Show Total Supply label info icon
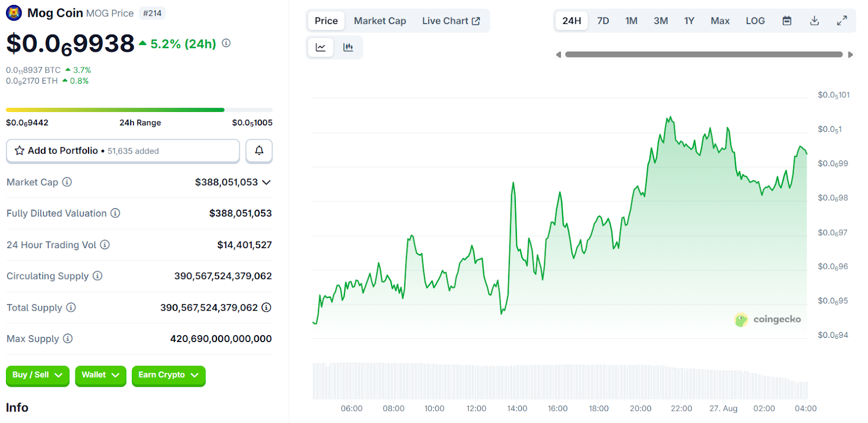868x423 pixels. pyautogui.click(x=71, y=307)
